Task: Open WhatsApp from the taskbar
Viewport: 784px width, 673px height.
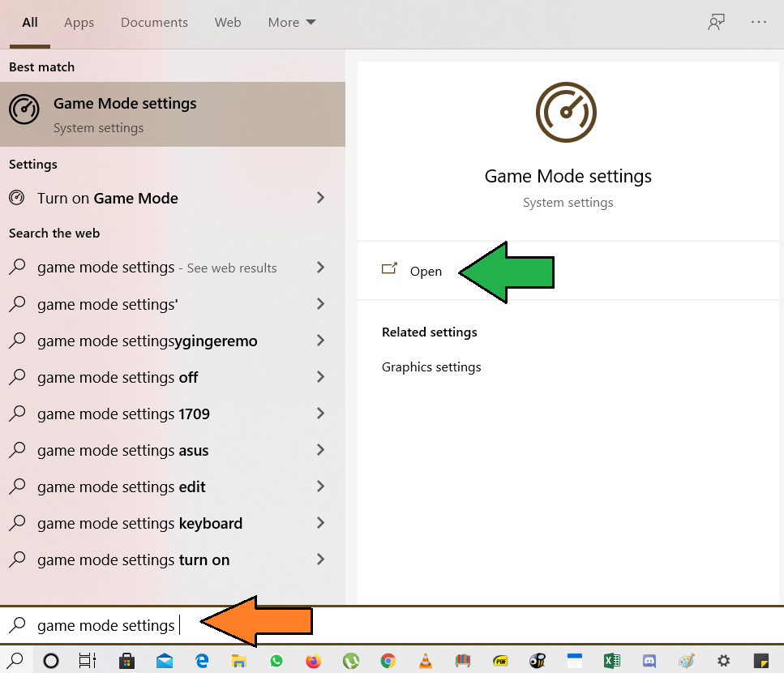Action: (276, 661)
